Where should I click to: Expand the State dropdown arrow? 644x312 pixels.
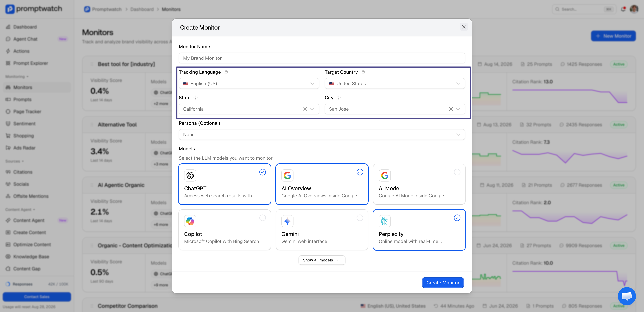[x=312, y=109]
